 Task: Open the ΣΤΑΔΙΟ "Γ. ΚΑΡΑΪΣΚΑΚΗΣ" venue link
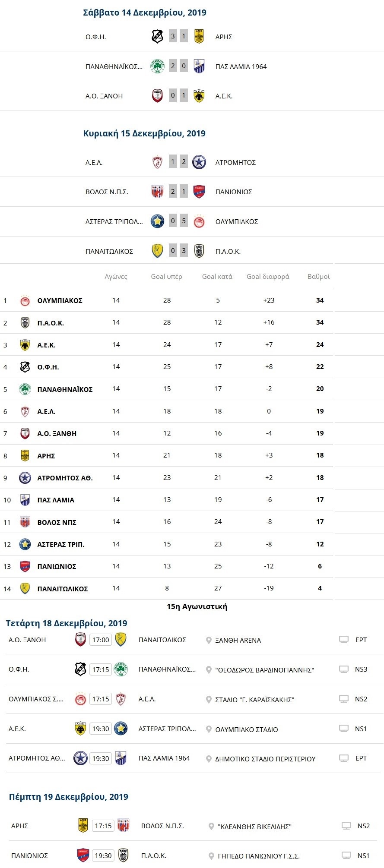click(x=254, y=700)
